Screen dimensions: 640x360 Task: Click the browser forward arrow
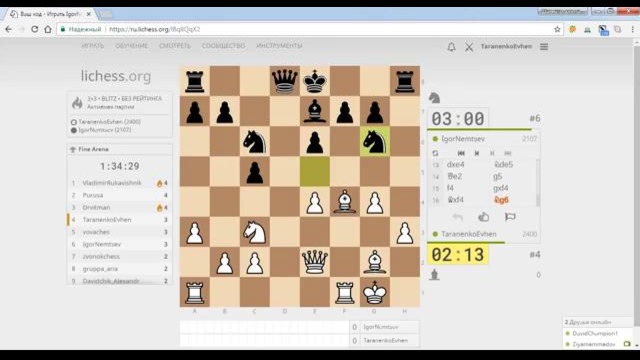(x=21, y=29)
